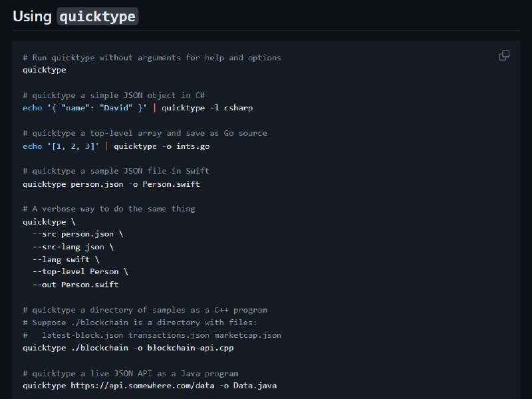Click comment 'quicktype a top-level array and save as Go source'
Screen dimensions: 532x399
145,133
